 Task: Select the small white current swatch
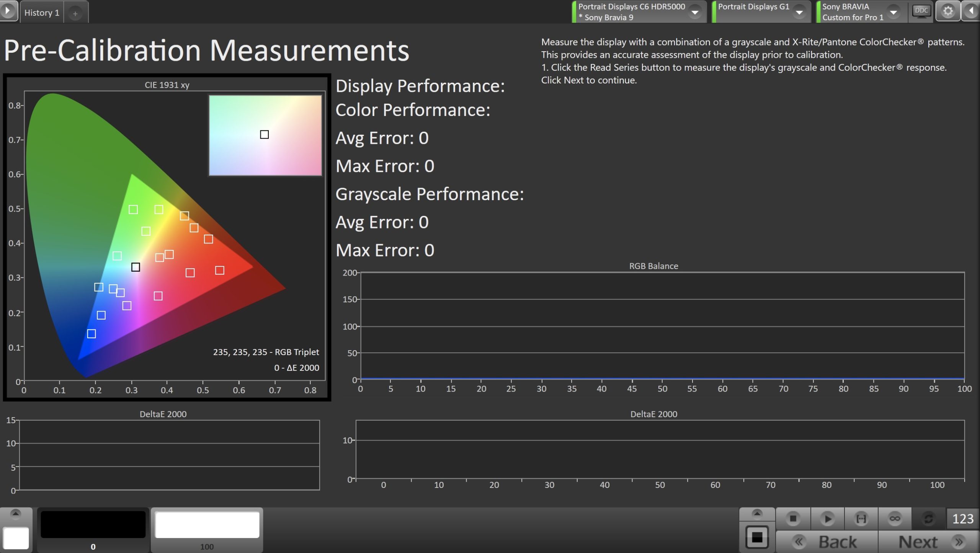pyautogui.click(x=16, y=538)
